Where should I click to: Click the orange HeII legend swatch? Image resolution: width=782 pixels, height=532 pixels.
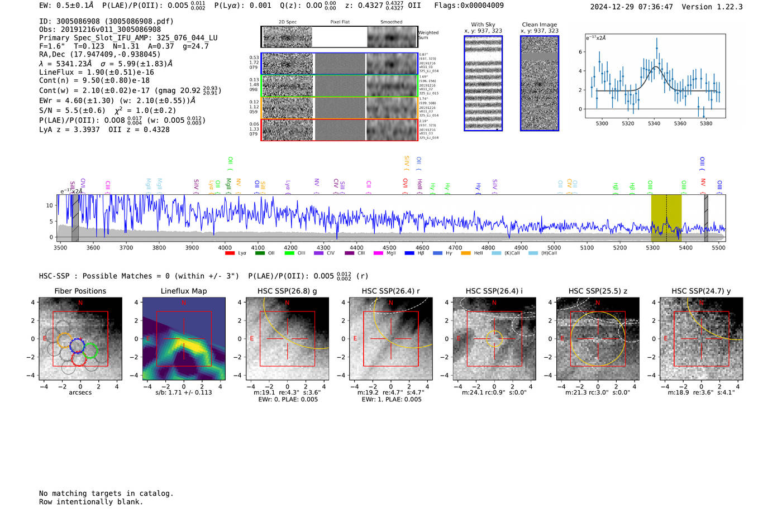click(x=466, y=253)
